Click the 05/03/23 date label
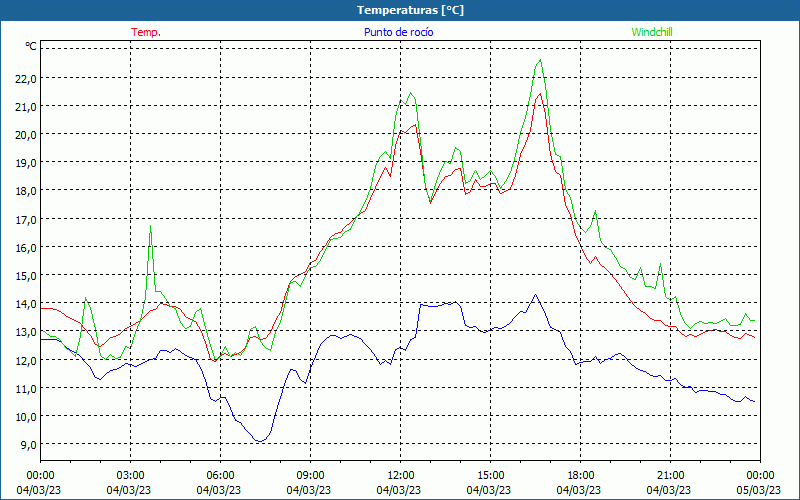Viewport: 800px width, 500px height. pos(759,490)
